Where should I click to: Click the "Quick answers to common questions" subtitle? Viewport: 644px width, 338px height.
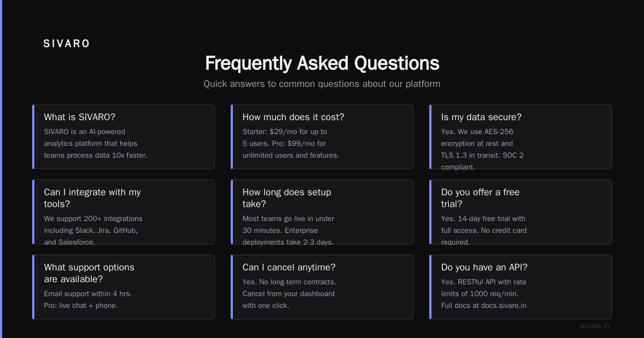click(322, 84)
